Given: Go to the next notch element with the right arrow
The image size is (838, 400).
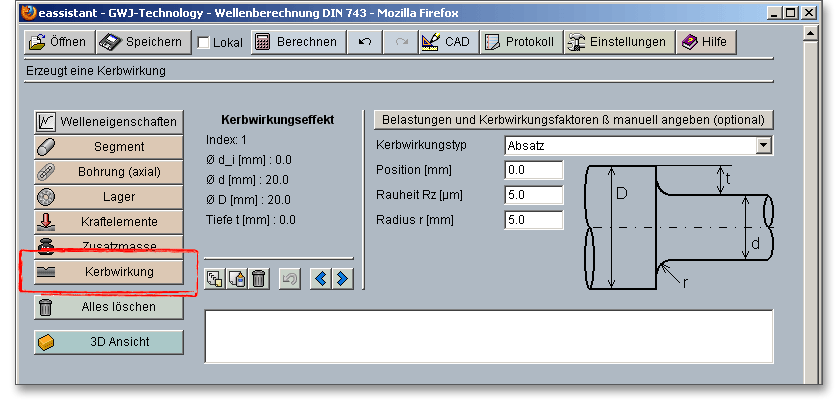Looking at the screenshot, I should pos(342,279).
